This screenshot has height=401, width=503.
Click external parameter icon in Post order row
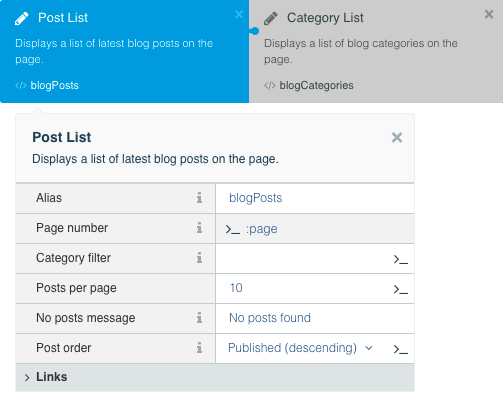(x=400, y=349)
